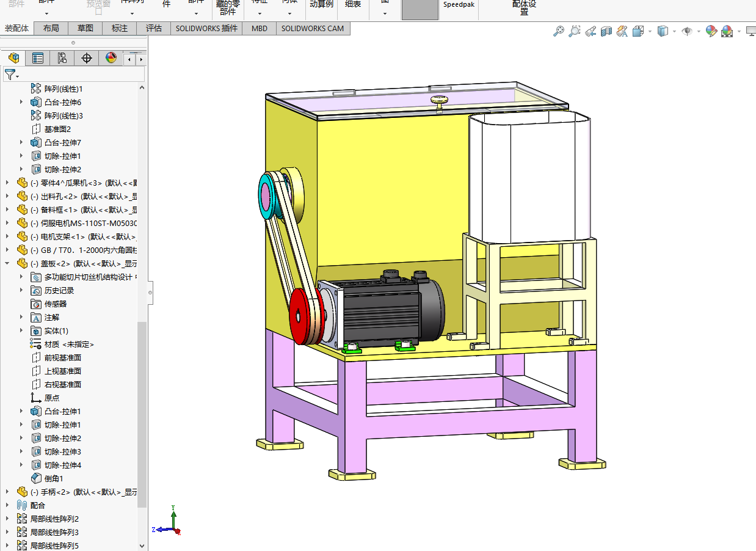Switch to DisplayManager color ball tab
This screenshot has height=551, width=756.
pyautogui.click(x=111, y=58)
